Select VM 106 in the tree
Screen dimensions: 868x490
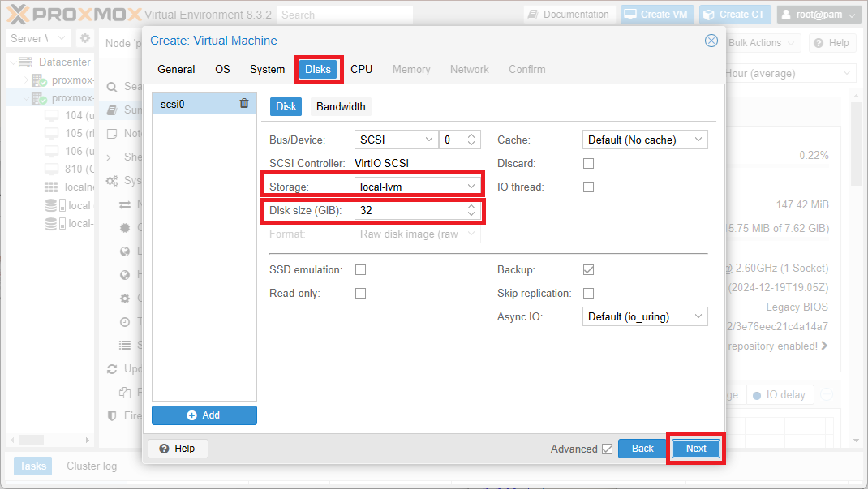click(x=79, y=151)
